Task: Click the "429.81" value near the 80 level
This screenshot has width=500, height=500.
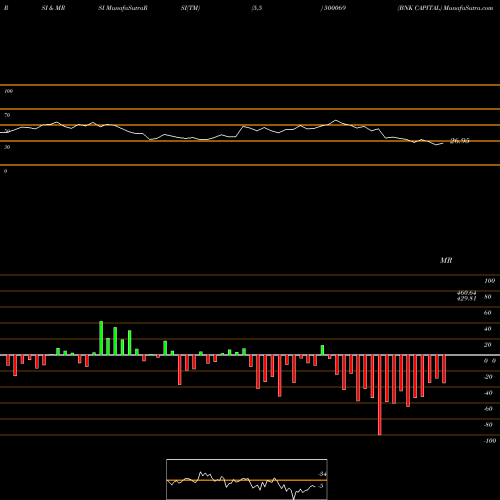Action: click(466, 299)
